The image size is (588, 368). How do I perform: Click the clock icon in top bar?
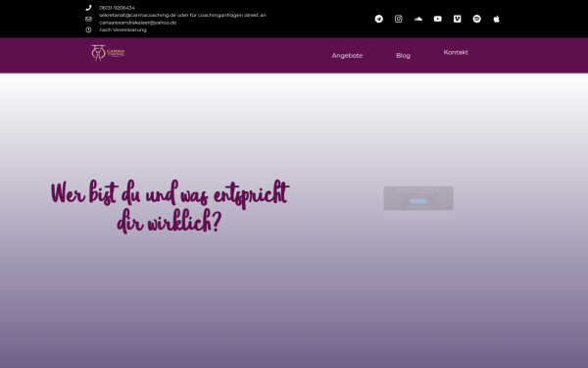click(88, 29)
